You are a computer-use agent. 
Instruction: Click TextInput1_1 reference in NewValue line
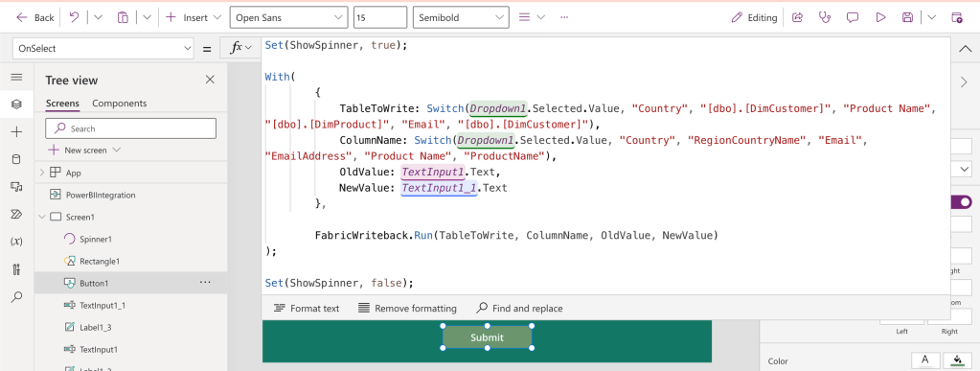[x=440, y=188]
